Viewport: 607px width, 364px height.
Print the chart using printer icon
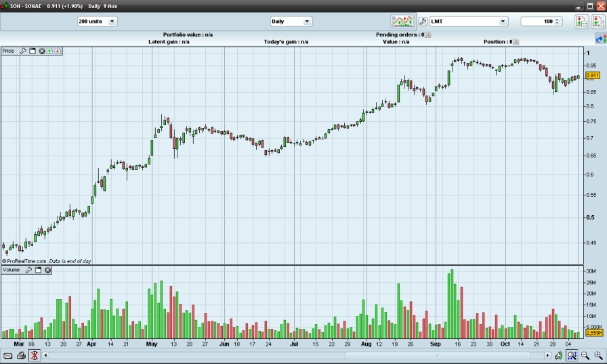(21, 355)
